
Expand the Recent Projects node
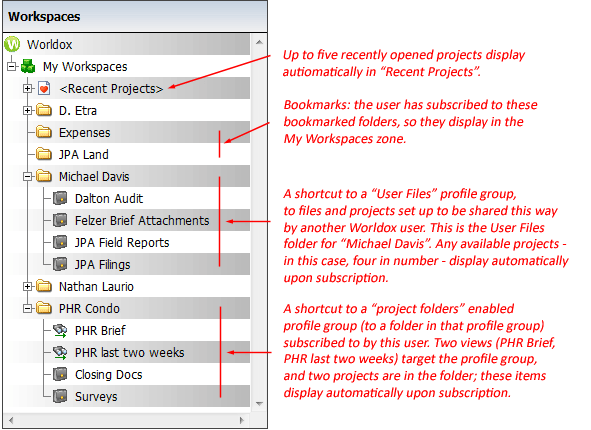(27, 89)
